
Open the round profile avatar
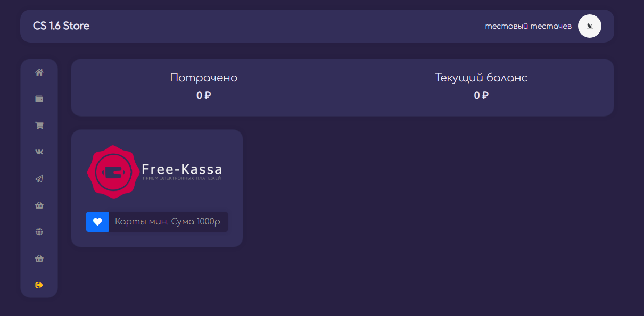click(x=590, y=26)
